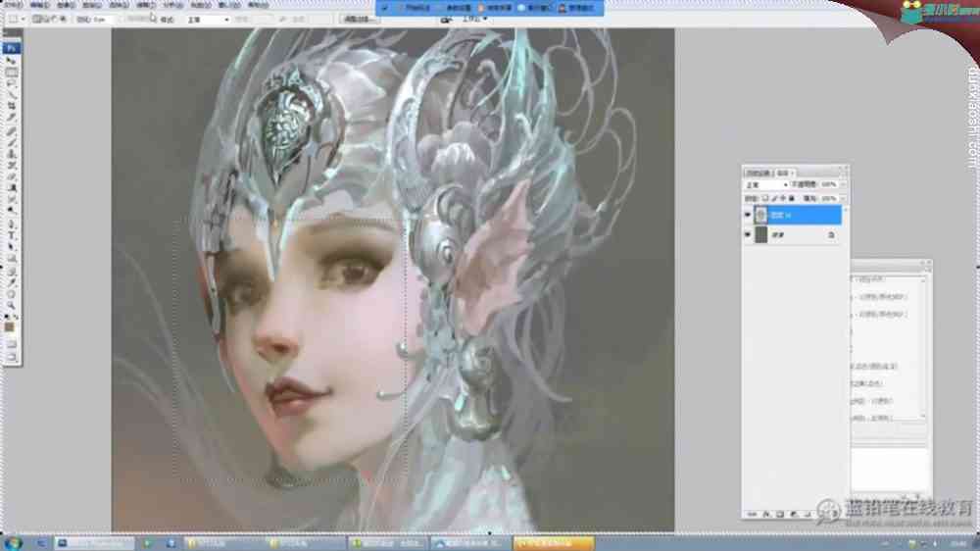This screenshot has height=551, width=980.
Task: Select the Pen tool
Action: point(11,224)
